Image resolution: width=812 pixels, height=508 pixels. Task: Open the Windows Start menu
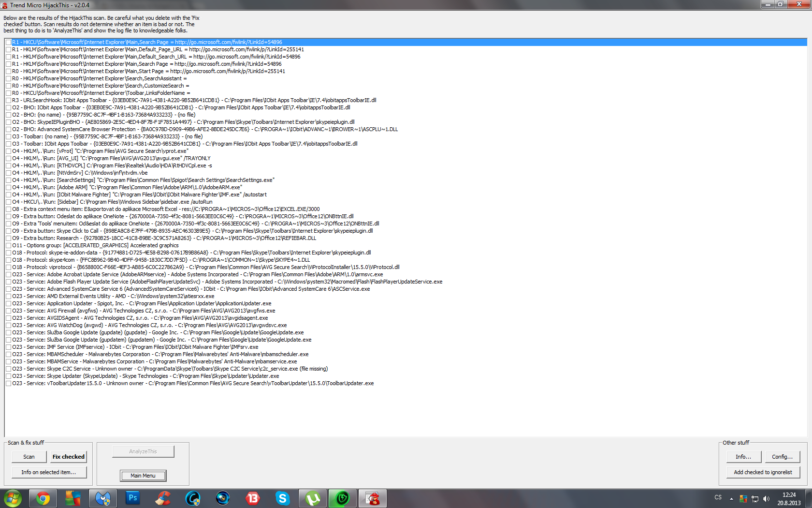tap(13, 498)
